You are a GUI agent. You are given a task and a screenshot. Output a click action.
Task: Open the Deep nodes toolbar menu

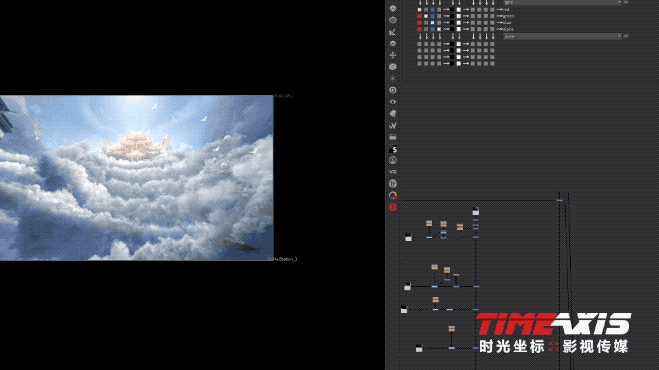[x=393, y=90]
